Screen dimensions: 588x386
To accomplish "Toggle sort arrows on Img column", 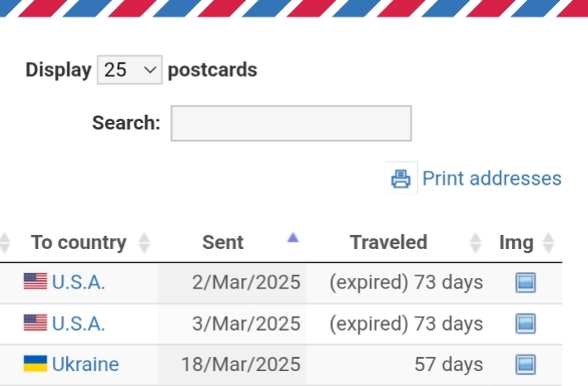I will click(548, 242).
